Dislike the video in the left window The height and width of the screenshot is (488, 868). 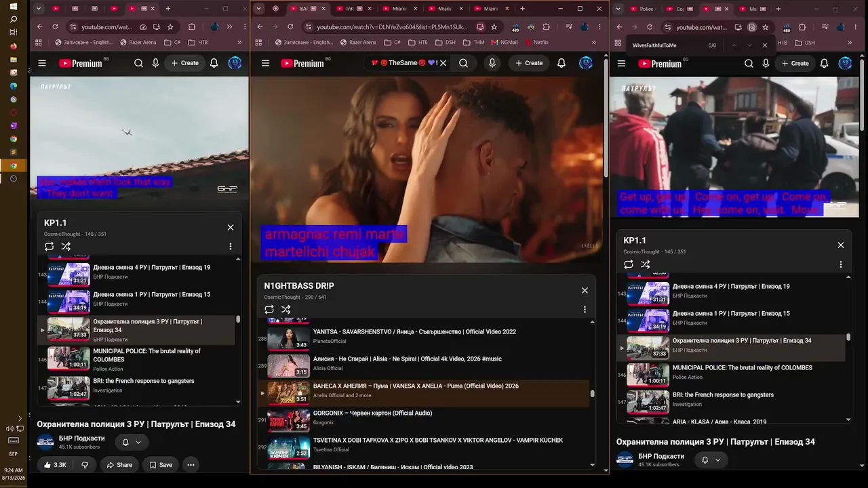point(85,465)
